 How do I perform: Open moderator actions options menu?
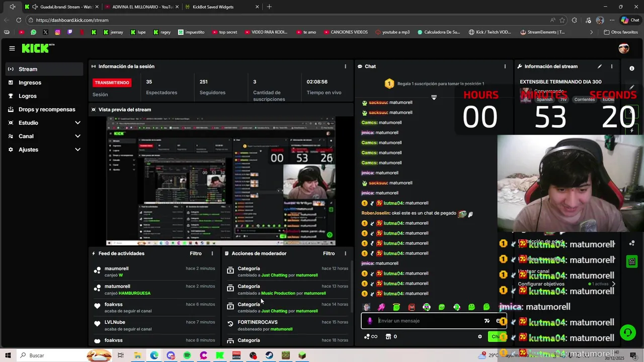pyautogui.click(x=345, y=253)
